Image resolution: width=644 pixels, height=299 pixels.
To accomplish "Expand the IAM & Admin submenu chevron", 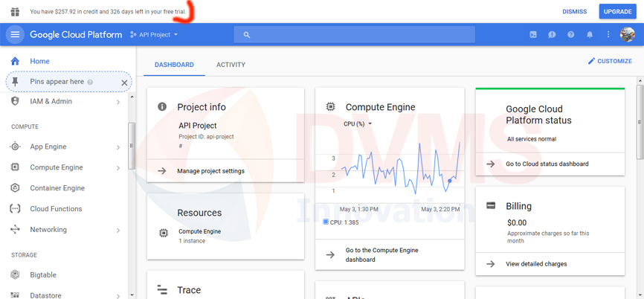I will pos(118,102).
